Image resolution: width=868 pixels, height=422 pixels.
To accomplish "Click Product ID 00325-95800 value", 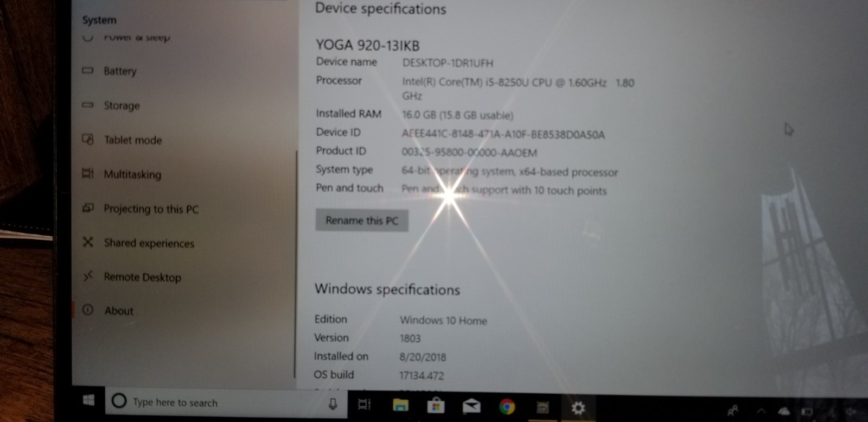I will 469,153.
